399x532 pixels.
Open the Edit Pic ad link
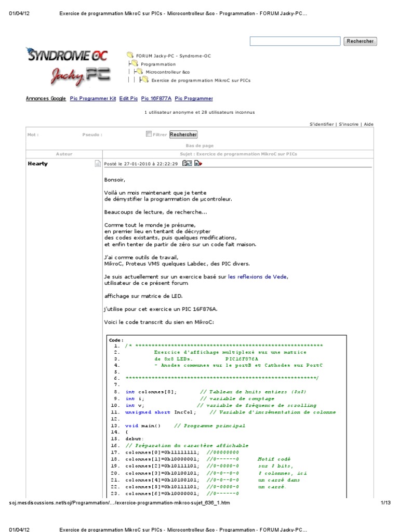(128, 98)
